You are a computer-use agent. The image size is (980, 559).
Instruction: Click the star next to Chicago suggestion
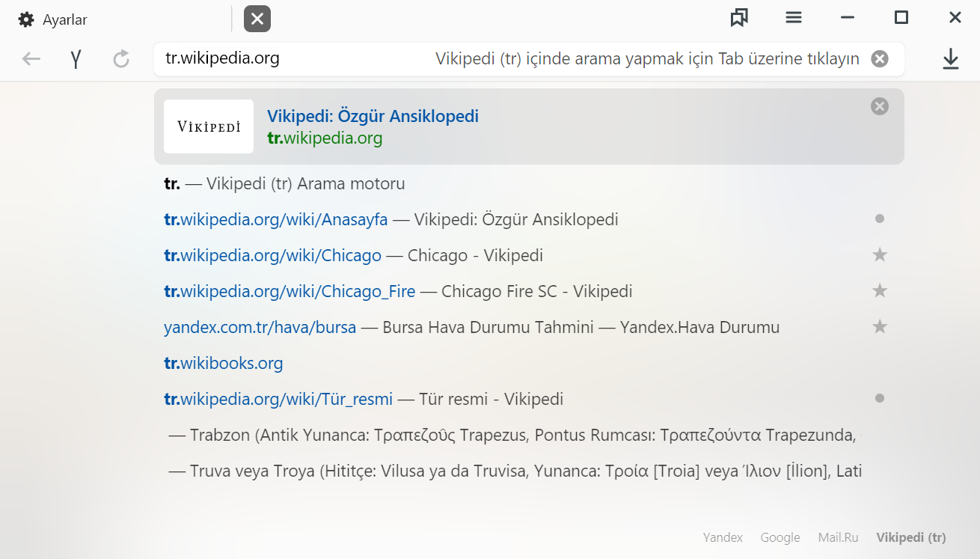point(880,255)
